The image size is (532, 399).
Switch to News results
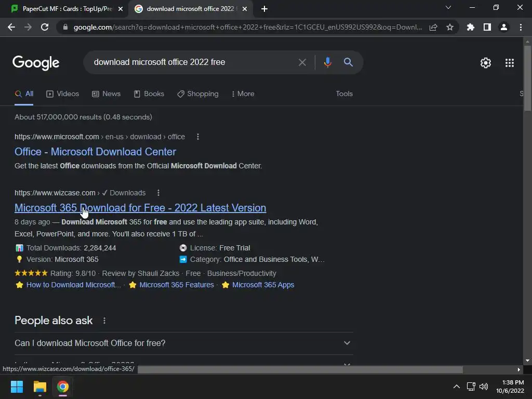tap(106, 94)
